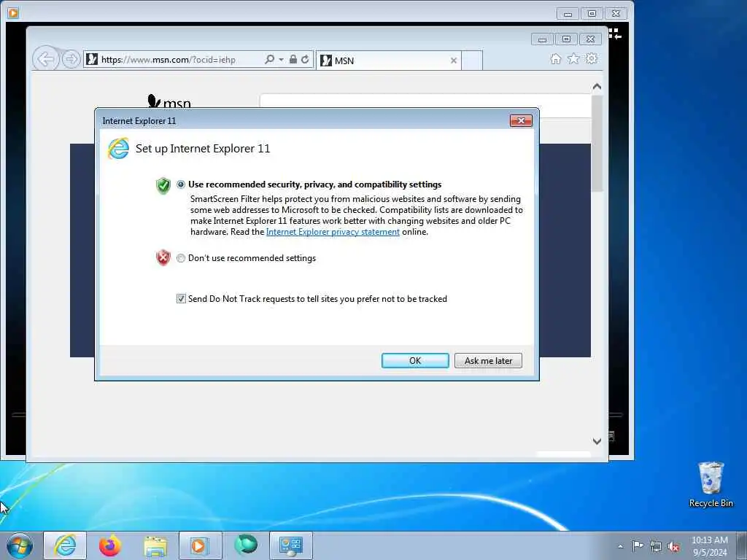This screenshot has height=560, width=747.
Task: Click the green shield recommended icon
Action: click(163, 186)
